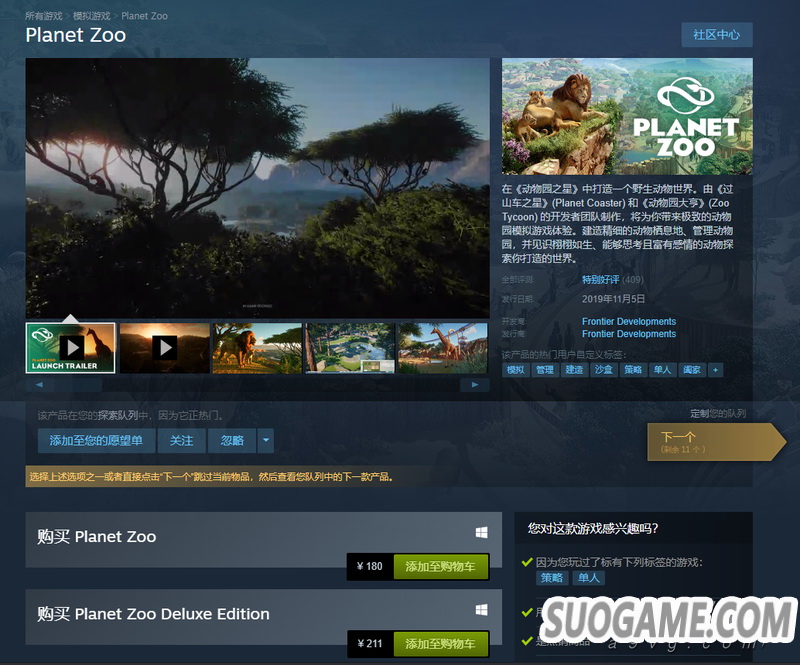Click the left arrow of thumbnail strip
This screenshot has height=665, width=800.
coord(40,385)
